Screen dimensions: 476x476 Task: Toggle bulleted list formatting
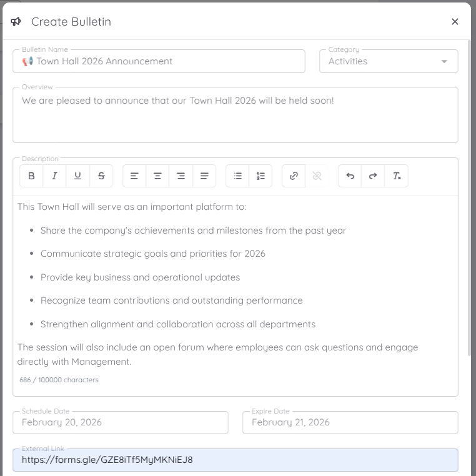pos(237,176)
